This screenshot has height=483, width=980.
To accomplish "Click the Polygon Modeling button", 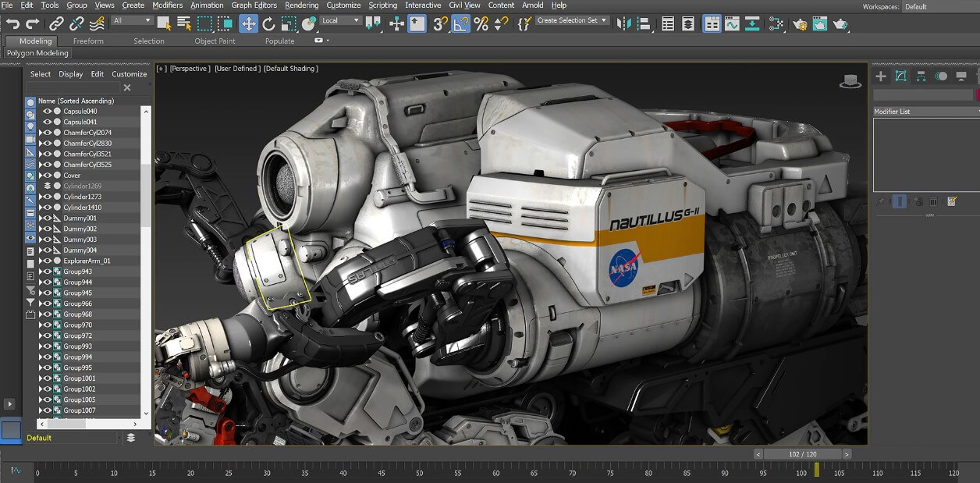I will coord(37,53).
